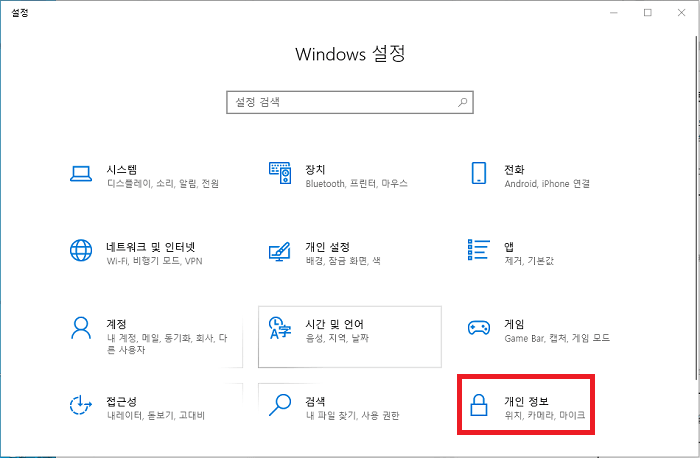The width and height of the screenshot is (700, 458).
Task: Open the 계정 person icon
Action: pyautogui.click(x=81, y=328)
